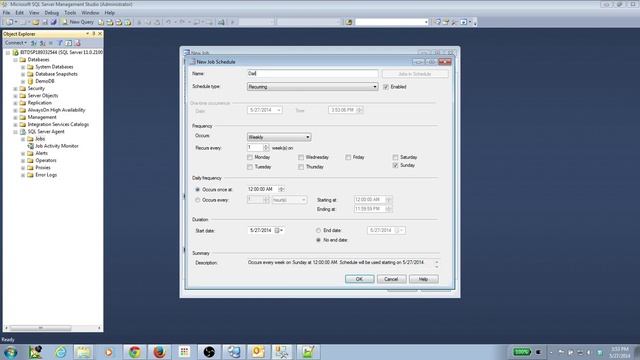Click the auto-hide pin on Object Explorer
The image size is (640, 360).
click(93, 34)
